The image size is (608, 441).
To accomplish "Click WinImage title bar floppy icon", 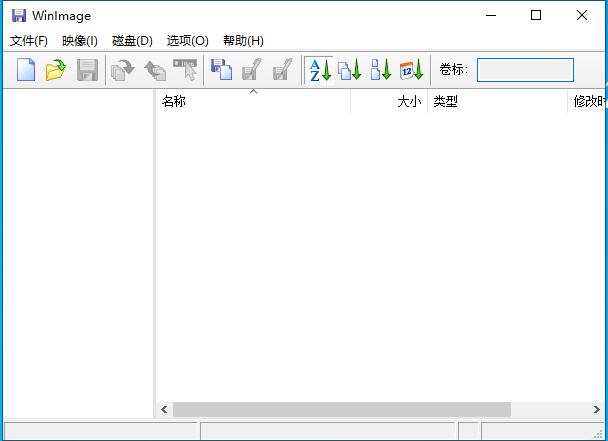I will [19, 16].
